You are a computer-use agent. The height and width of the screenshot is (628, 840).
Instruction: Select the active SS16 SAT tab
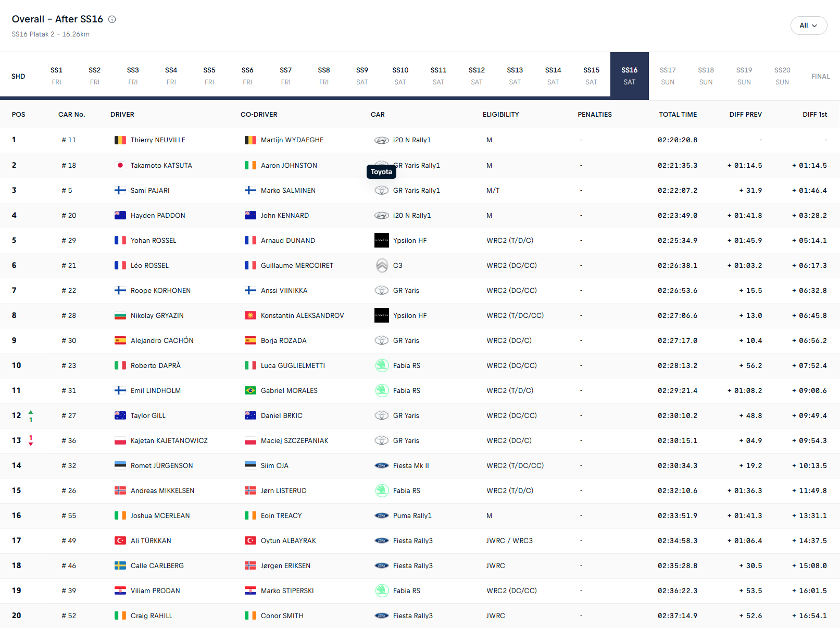(629, 76)
